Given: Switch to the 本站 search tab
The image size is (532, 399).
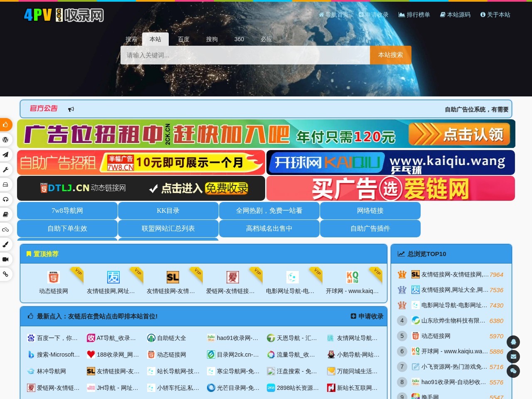Looking at the screenshot, I should pos(155,39).
